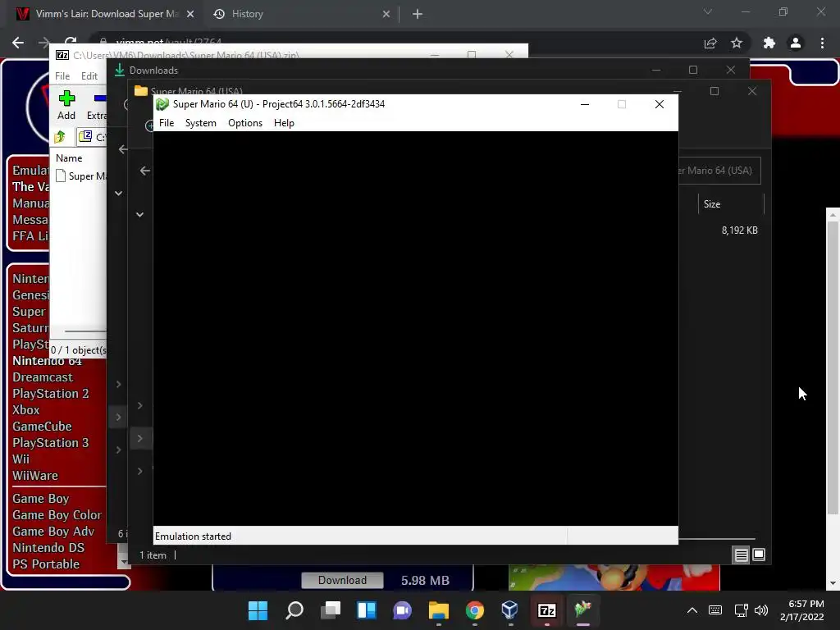Click the Name column header in 7-Zip
The height and width of the screenshot is (630, 840).
pos(69,158)
